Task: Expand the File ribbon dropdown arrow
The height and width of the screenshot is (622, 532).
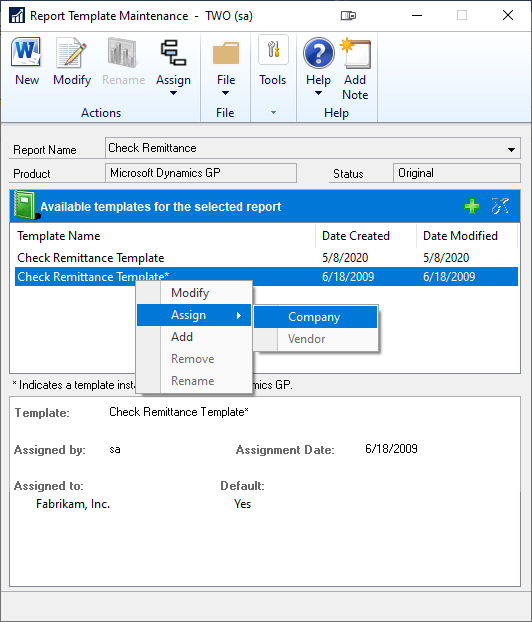Action: [x=225, y=93]
